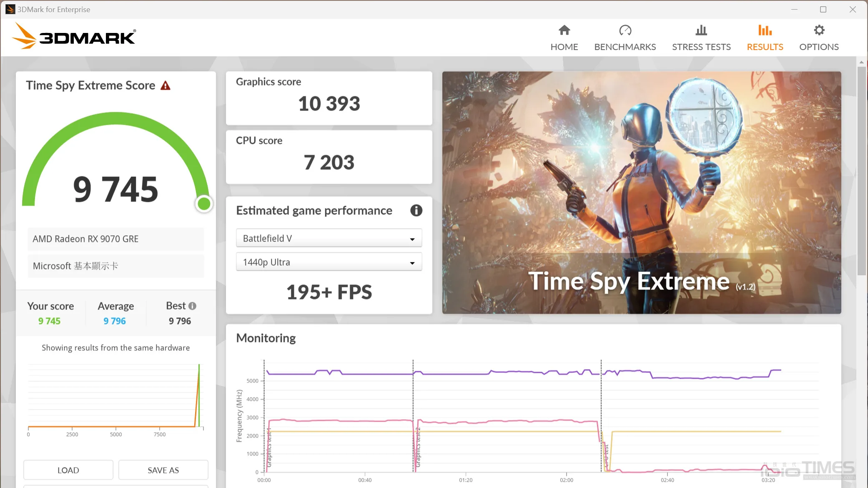Screen dimensions: 868x488
Task: Click the Microsoft 基本顯示卡 entry
Action: 116,266
